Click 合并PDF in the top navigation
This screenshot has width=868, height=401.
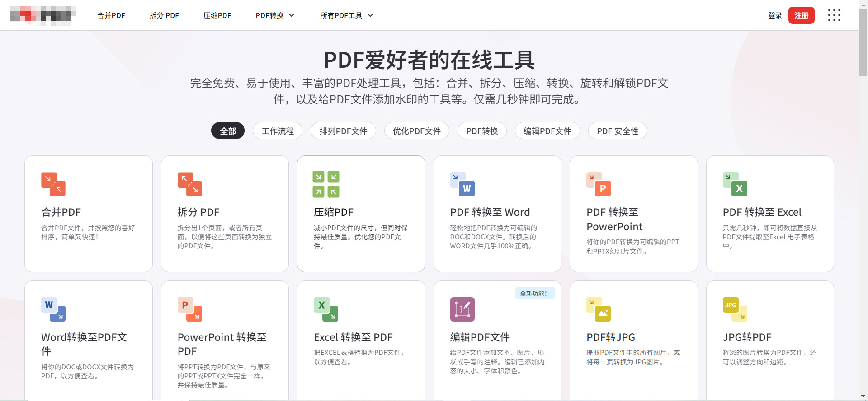pyautogui.click(x=111, y=15)
